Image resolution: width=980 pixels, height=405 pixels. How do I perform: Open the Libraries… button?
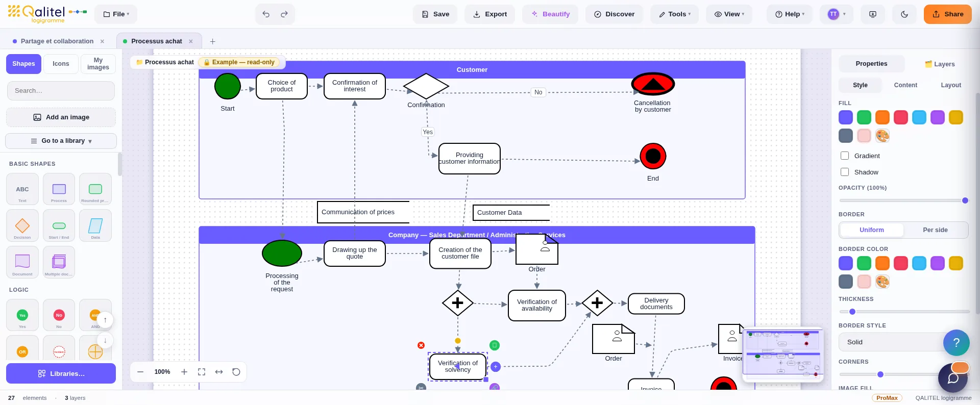[x=61, y=373]
